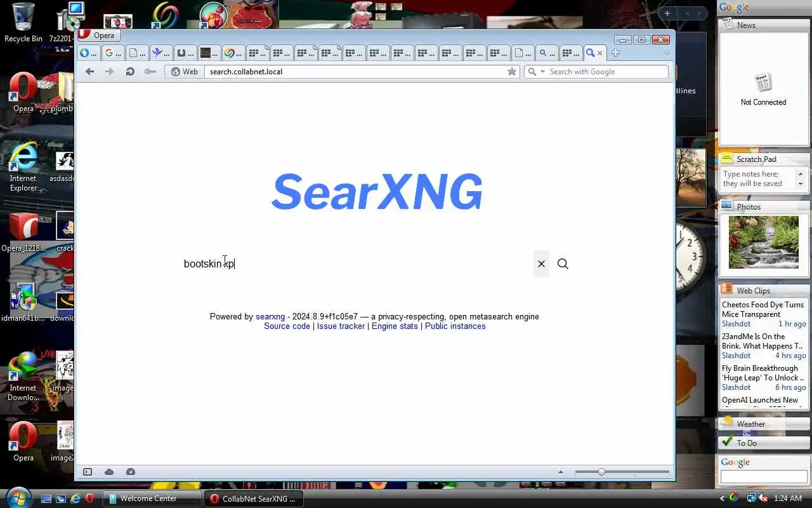Click the Show Desktop quick launch icon
Image resolution: width=812 pixels, height=508 pixels.
46,498
